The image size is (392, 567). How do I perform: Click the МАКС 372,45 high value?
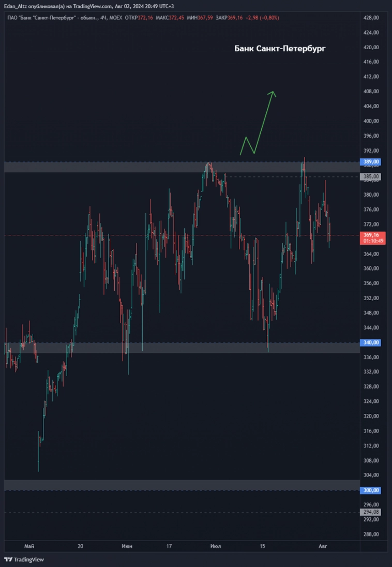tap(170, 18)
